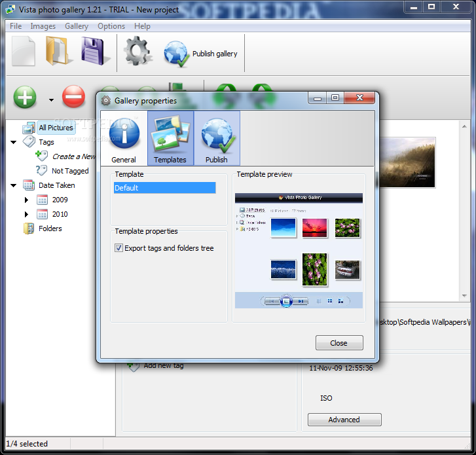Open the File menu

coord(16,26)
